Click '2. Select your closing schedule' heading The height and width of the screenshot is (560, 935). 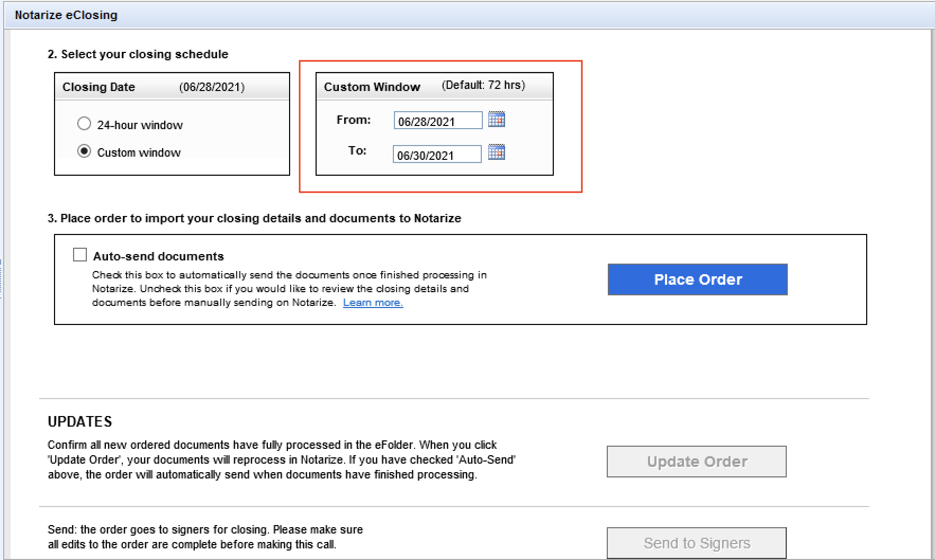pos(138,54)
